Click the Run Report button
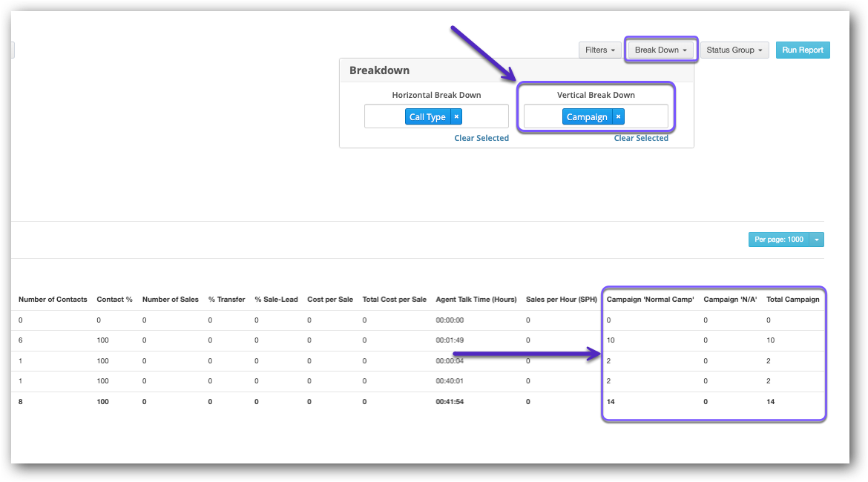 tap(803, 50)
